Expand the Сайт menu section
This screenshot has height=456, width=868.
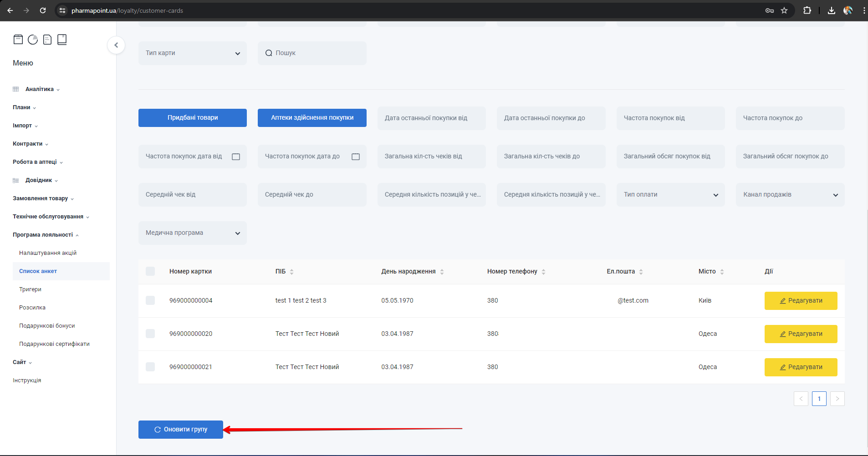pos(22,362)
